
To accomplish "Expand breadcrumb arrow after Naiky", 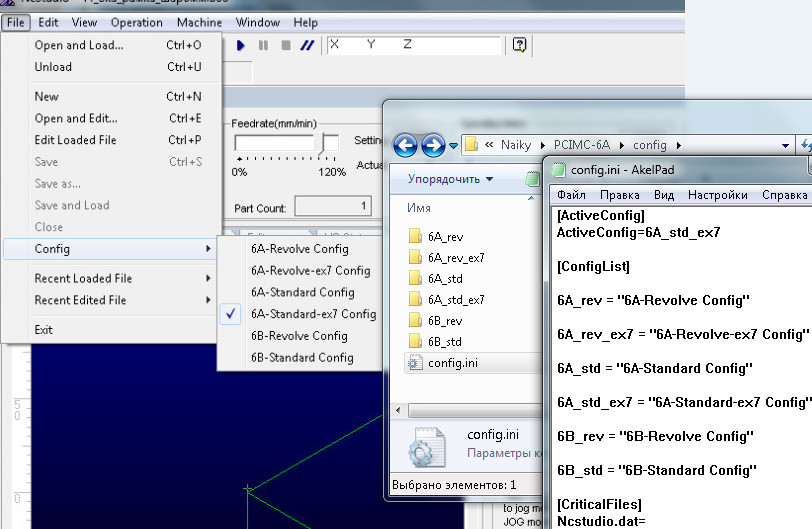I will (543, 145).
